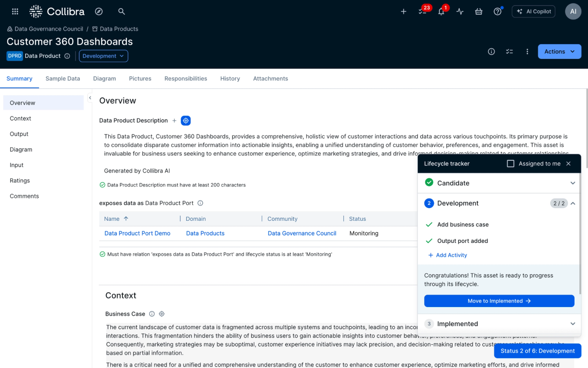Open Data Products domain link in table
The image size is (588, 368).
[205, 233]
